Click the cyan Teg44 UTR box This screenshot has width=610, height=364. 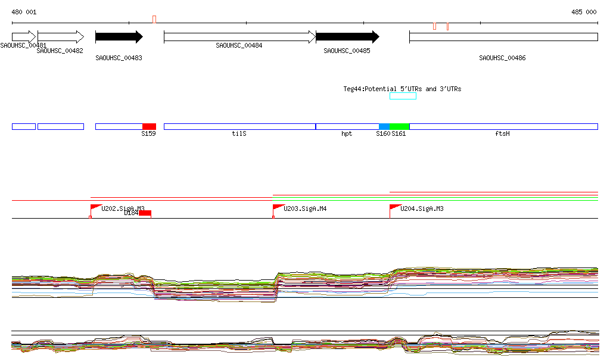pos(403,96)
